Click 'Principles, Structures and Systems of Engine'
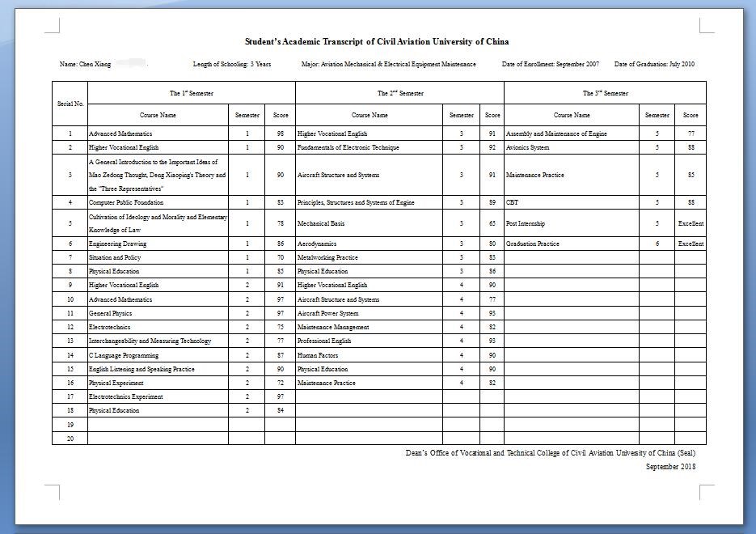Screen dimensions: 756x534 [x=356, y=202]
